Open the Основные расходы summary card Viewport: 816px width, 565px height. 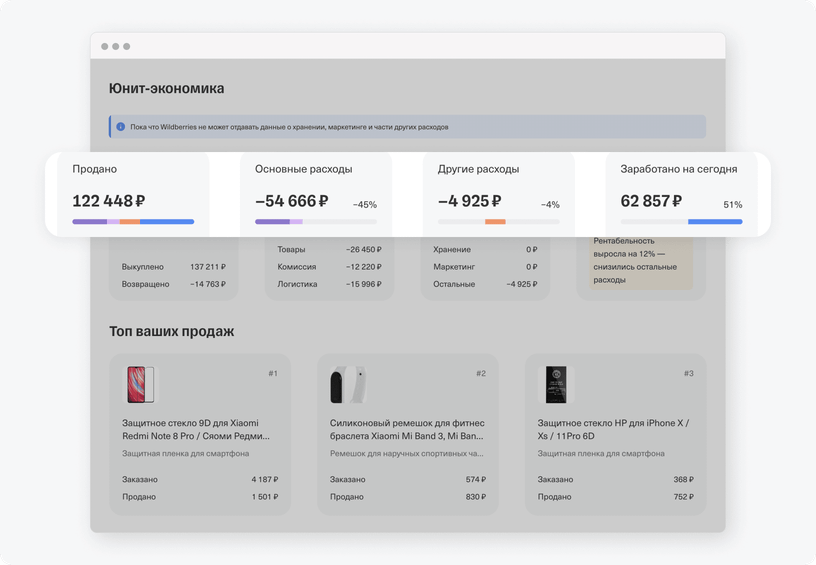[316, 193]
